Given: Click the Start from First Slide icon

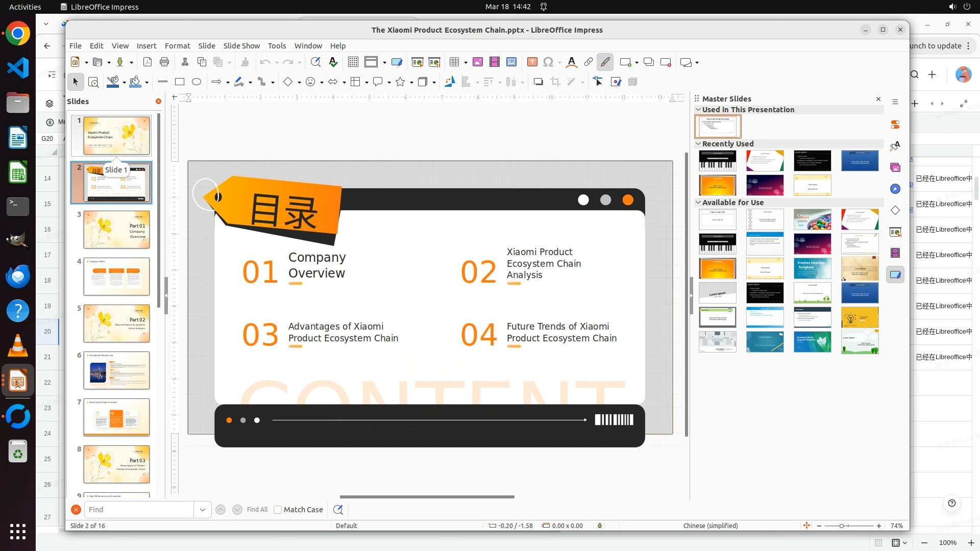Looking at the screenshot, I should click(x=417, y=62).
